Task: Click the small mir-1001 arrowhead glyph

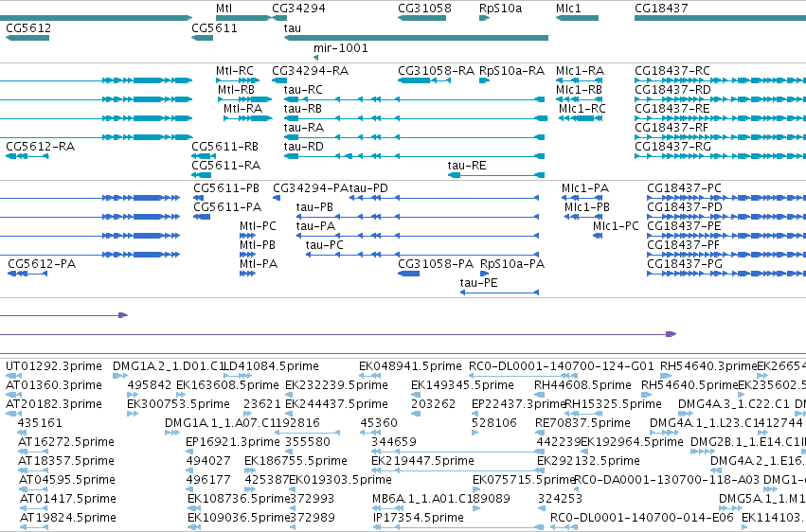Action: pyautogui.click(x=315, y=58)
